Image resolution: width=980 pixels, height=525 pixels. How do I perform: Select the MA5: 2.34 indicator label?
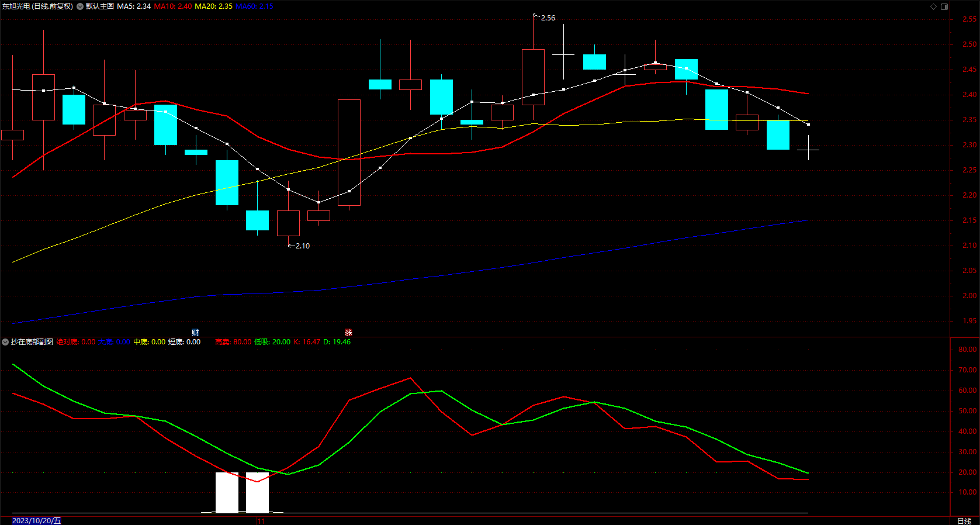click(x=134, y=6)
